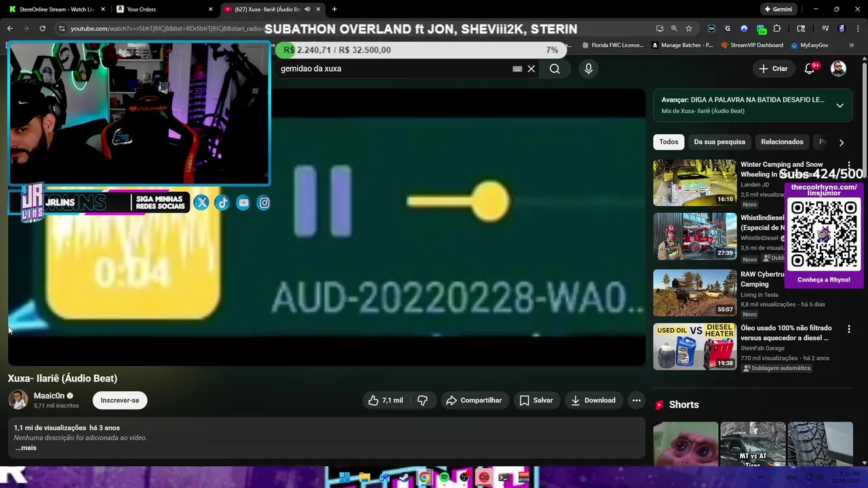Click the YouTube search magnifier button
Screen dimensions: 868x488
tap(555, 68)
